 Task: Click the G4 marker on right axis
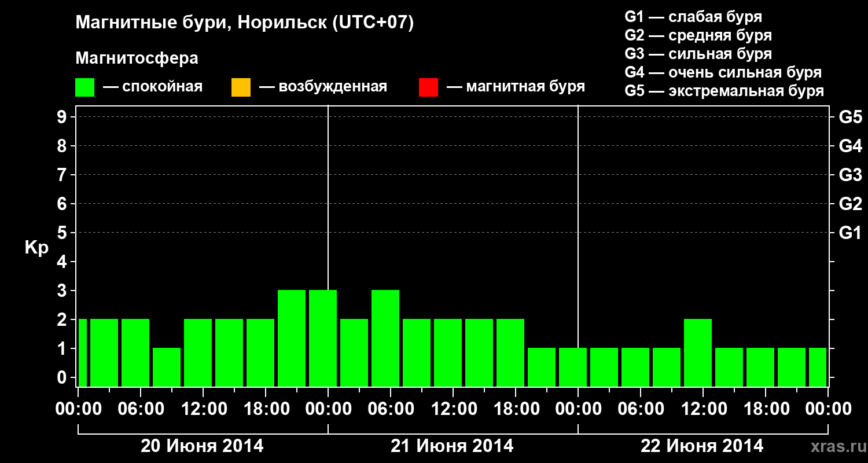click(850, 146)
